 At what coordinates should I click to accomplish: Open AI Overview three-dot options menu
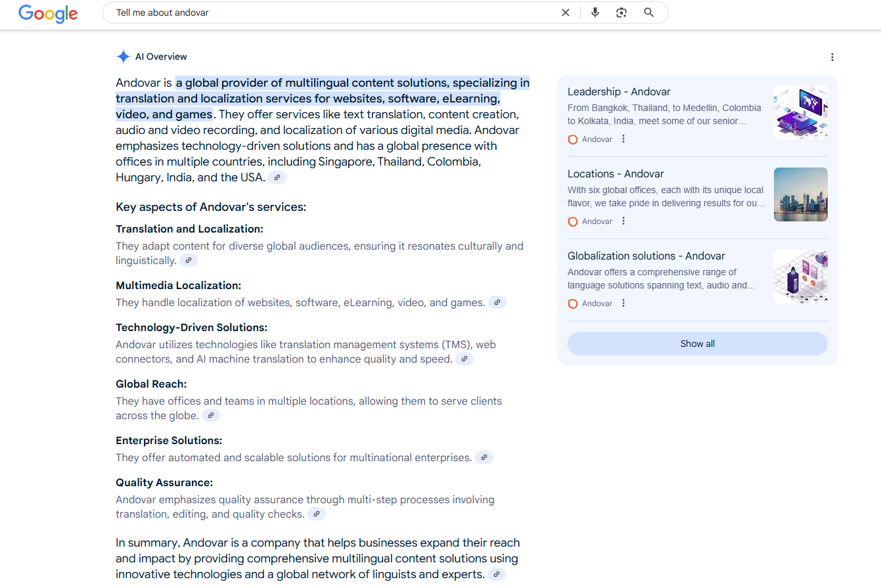tap(832, 57)
